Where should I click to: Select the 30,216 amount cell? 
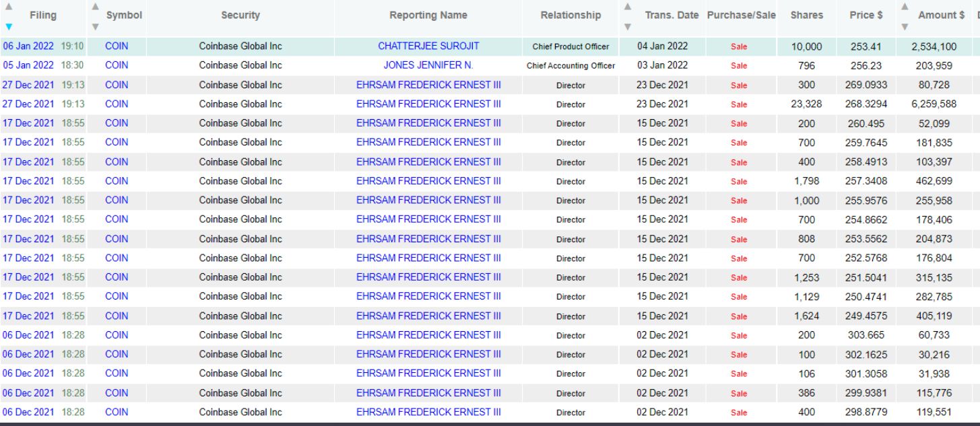(934, 354)
